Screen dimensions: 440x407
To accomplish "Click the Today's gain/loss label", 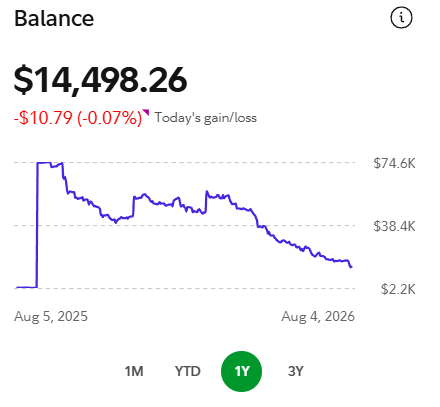I will pyautogui.click(x=206, y=118).
